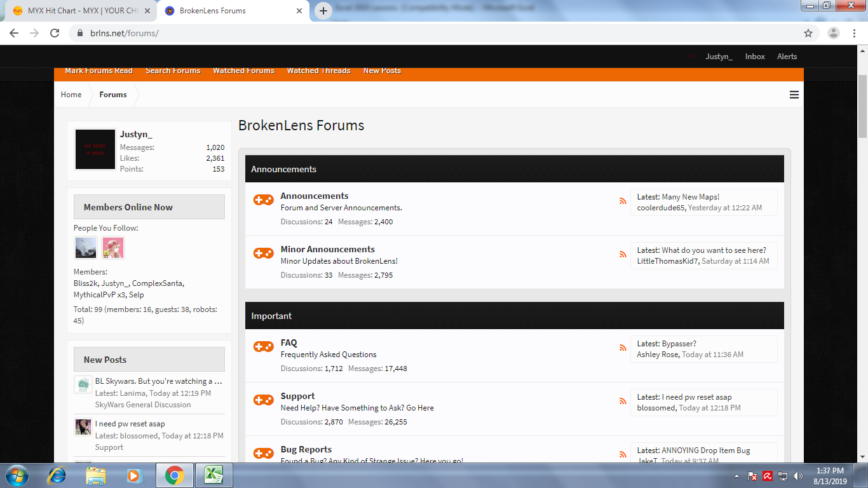Open the Chrome profile avatar icon
This screenshot has width=868, height=488.
tap(834, 33)
